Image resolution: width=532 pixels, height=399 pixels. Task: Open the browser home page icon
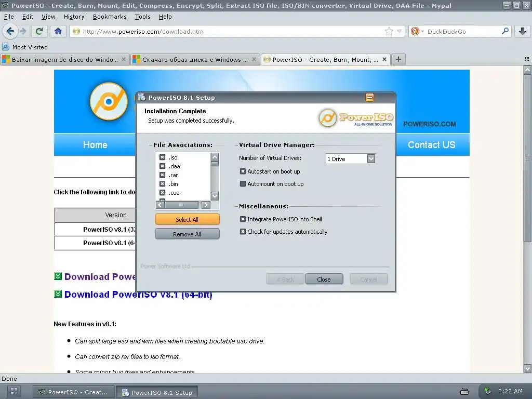[58, 32]
